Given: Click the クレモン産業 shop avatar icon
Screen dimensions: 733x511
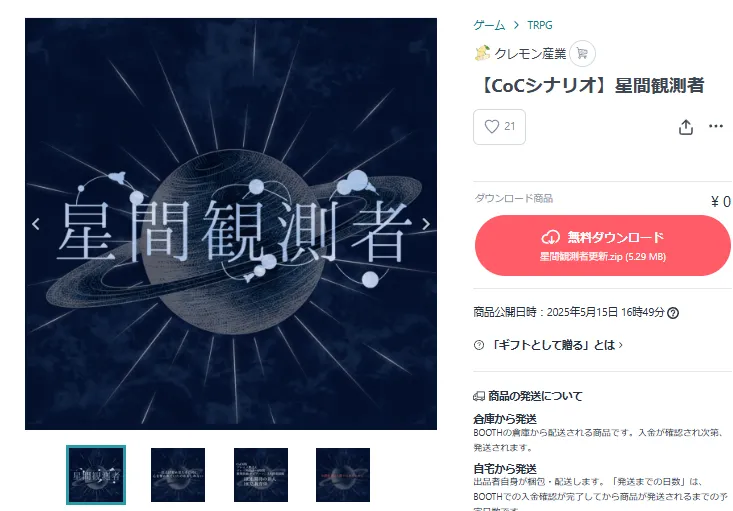Looking at the screenshot, I should [x=482, y=53].
